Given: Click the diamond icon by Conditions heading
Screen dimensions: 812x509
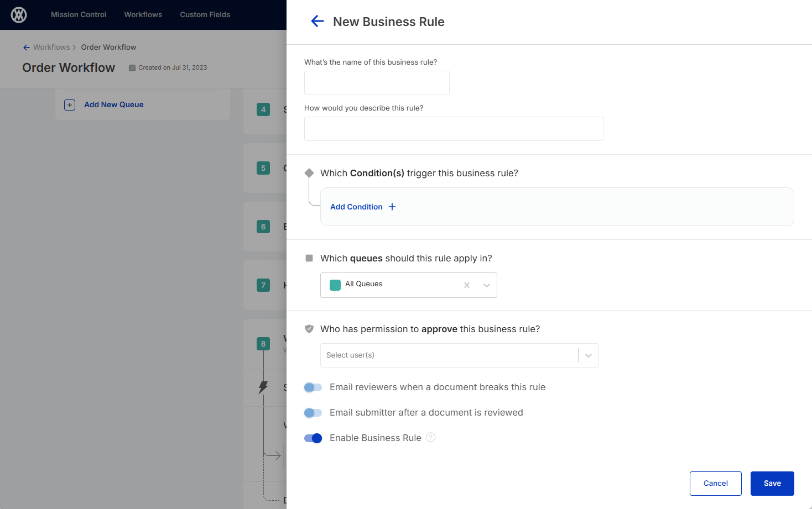Looking at the screenshot, I should pyautogui.click(x=309, y=173).
